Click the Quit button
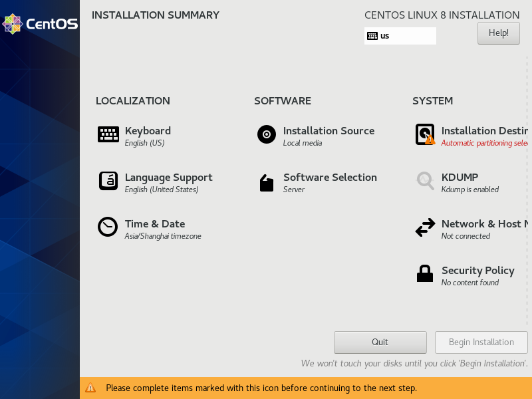Screen dimensions: 532x399 pos(380,342)
